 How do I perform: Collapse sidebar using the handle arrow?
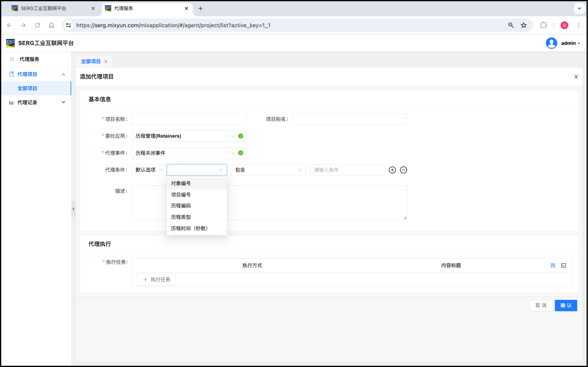73,209
